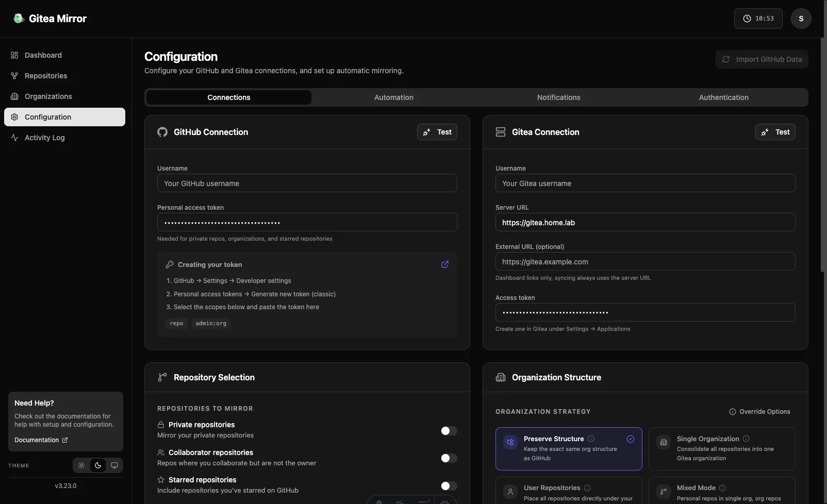The width and height of the screenshot is (827, 504).
Task: Open the Authentication tab
Action: click(x=724, y=97)
